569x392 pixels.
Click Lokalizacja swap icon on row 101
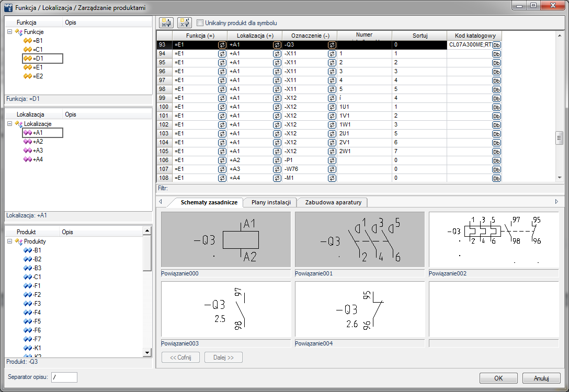[277, 116]
